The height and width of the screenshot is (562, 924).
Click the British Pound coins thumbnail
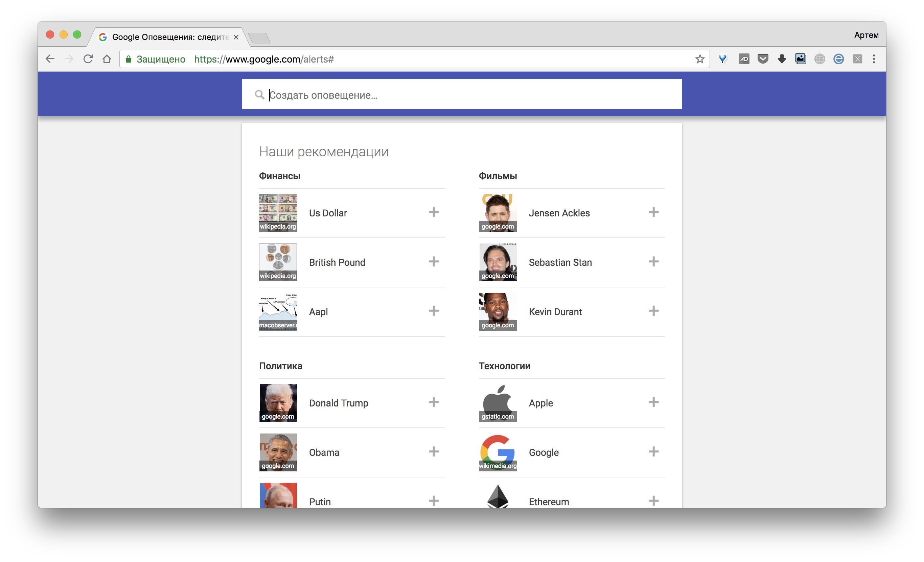[x=278, y=262]
